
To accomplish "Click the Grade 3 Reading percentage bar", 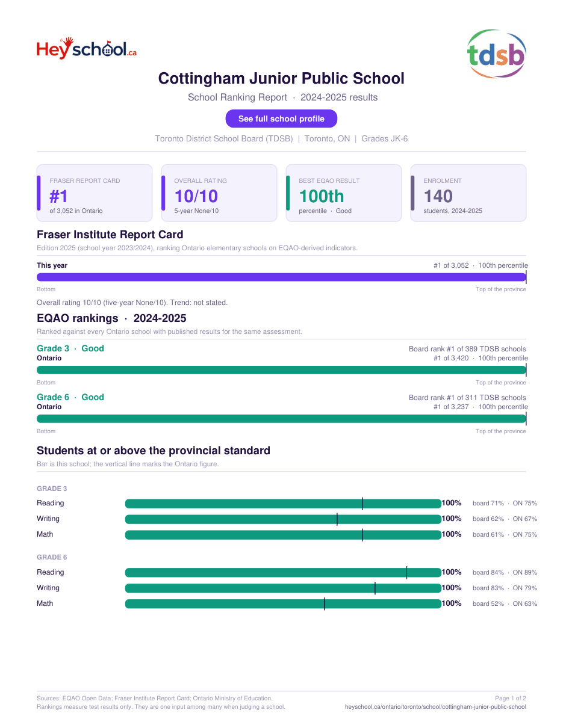I will point(283,504).
